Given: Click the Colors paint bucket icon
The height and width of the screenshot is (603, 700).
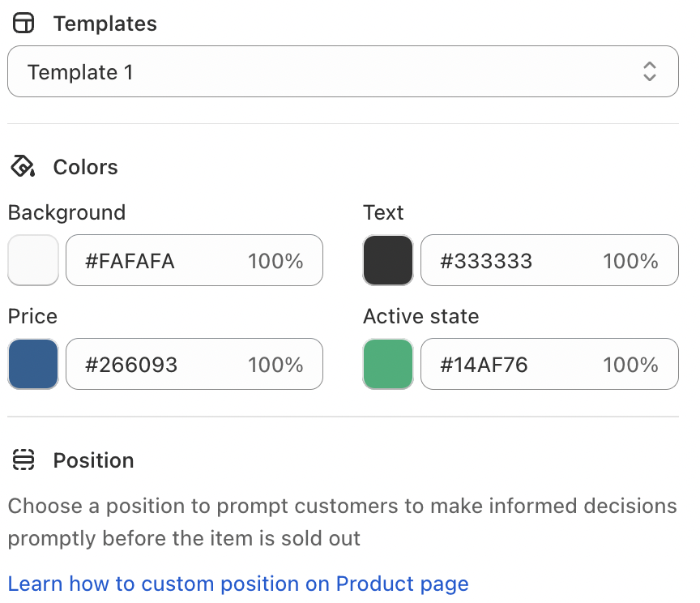Looking at the screenshot, I should pos(23,167).
